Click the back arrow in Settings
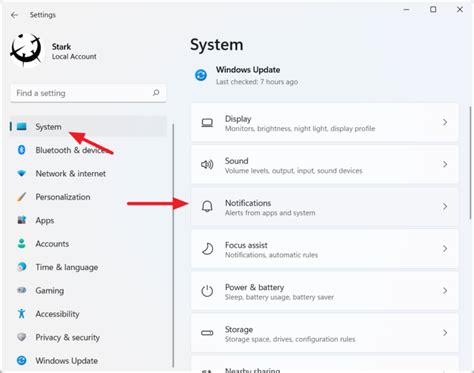Screen dimensions: 474x373 coord(14,15)
